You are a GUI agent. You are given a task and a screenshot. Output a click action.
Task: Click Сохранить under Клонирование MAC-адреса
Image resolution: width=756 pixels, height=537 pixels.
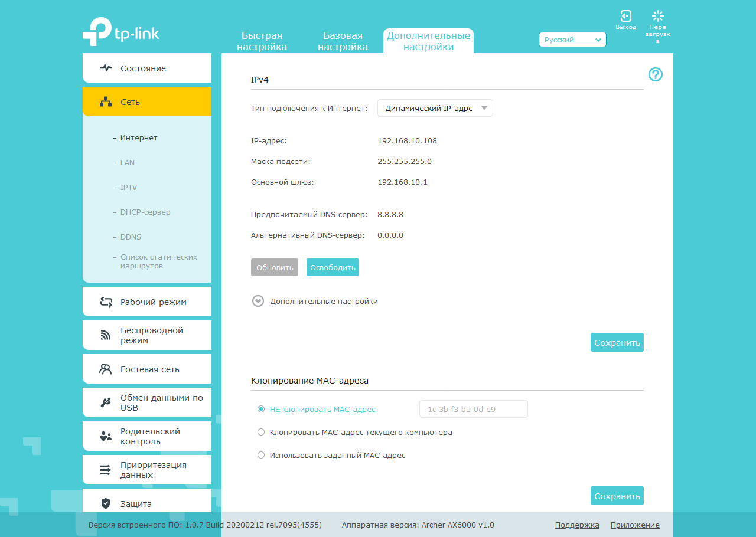[x=617, y=496]
